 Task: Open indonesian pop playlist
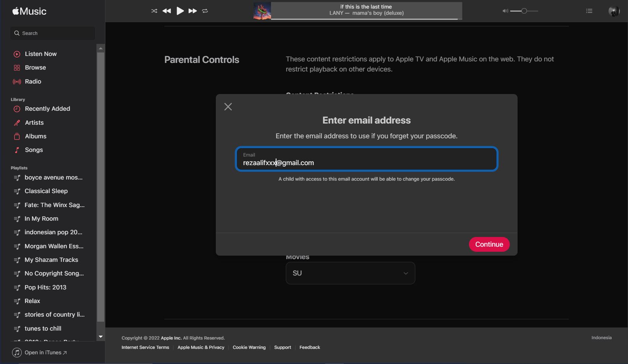pyautogui.click(x=53, y=232)
